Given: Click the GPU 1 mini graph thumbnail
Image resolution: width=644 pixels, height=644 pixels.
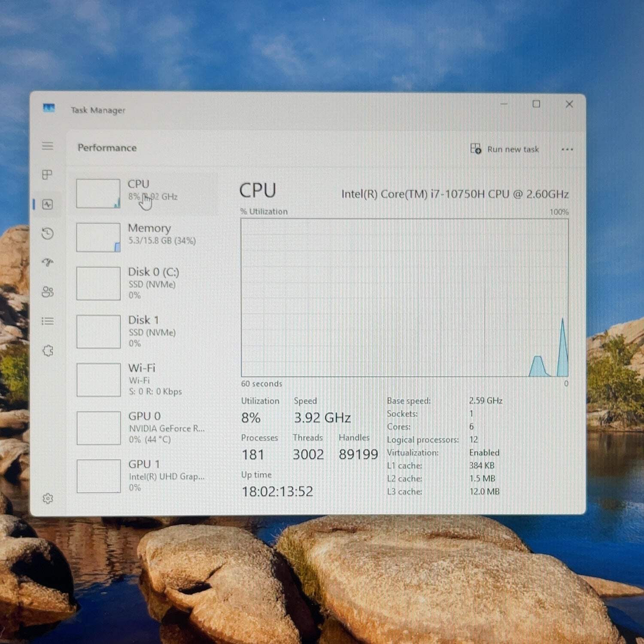Looking at the screenshot, I should pos(98,476).
